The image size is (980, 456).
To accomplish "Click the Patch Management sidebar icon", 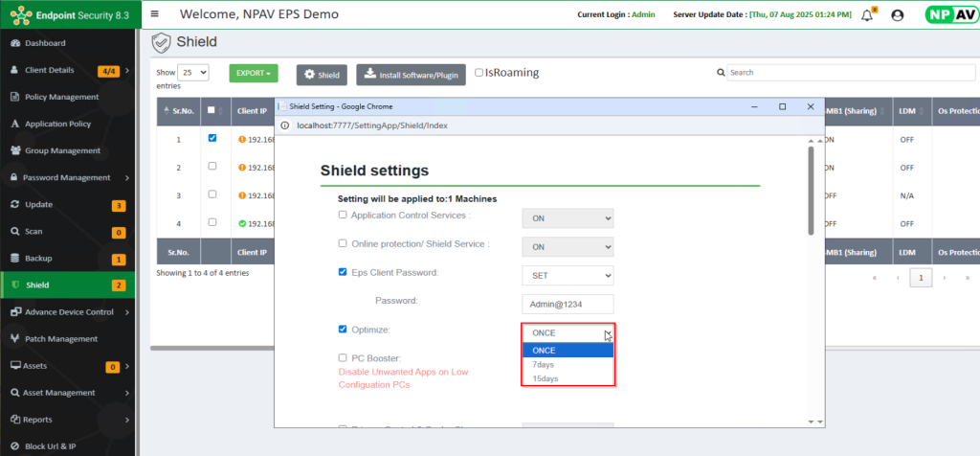I will [14, 339].
